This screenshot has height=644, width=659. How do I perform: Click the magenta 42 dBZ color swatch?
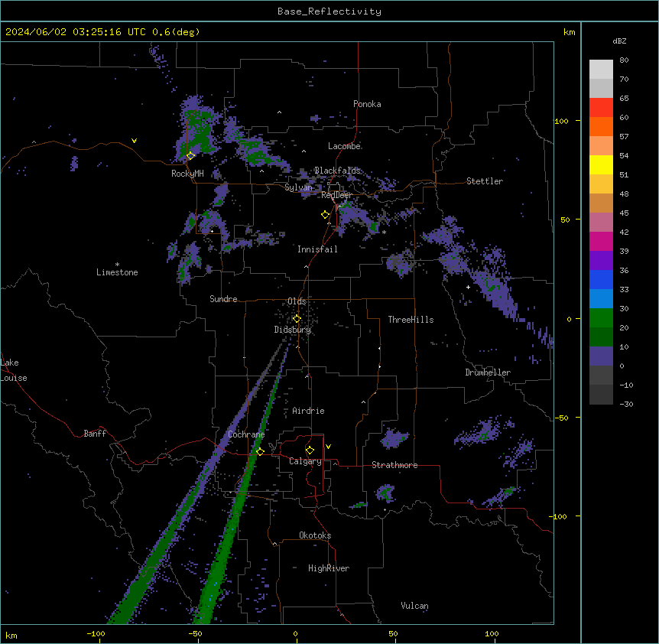601,241
